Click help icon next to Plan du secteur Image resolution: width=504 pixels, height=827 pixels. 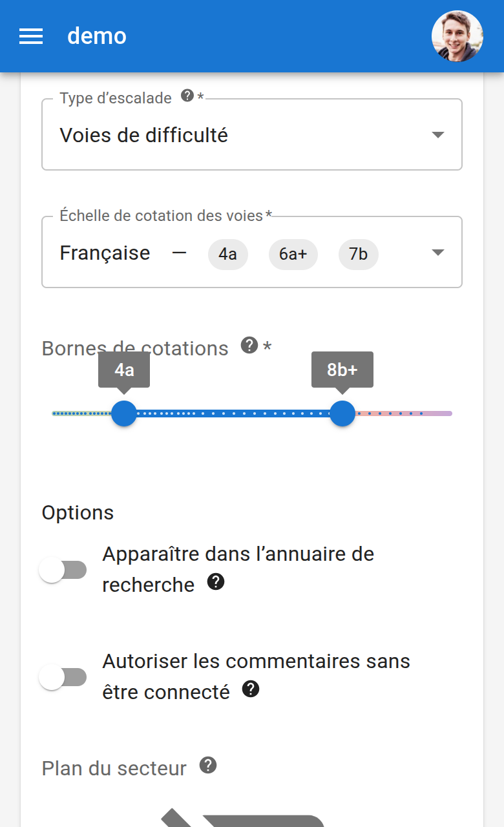[x=207, y=766]
